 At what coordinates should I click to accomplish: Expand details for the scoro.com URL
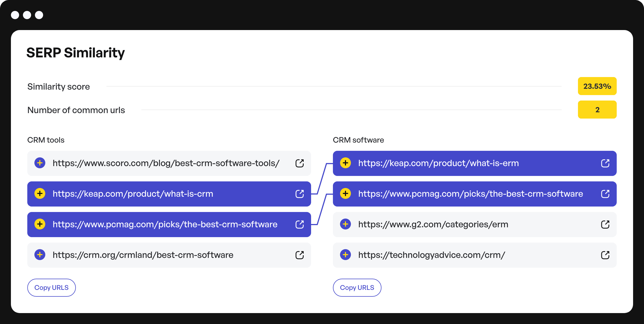coord(40,163)
